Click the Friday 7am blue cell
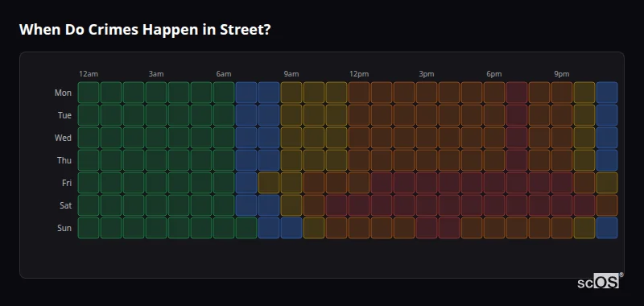This screenshot has height=306, width=644. coord(246,183)
